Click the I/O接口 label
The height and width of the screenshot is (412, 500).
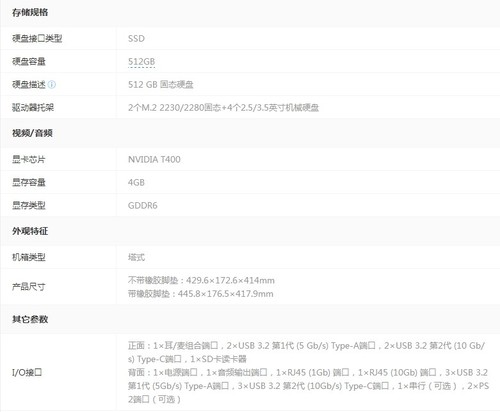pos(27,372)
